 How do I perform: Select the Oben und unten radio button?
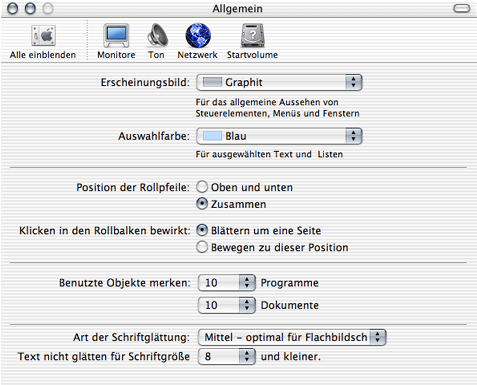pyautogui.click(x=202, y=187)
